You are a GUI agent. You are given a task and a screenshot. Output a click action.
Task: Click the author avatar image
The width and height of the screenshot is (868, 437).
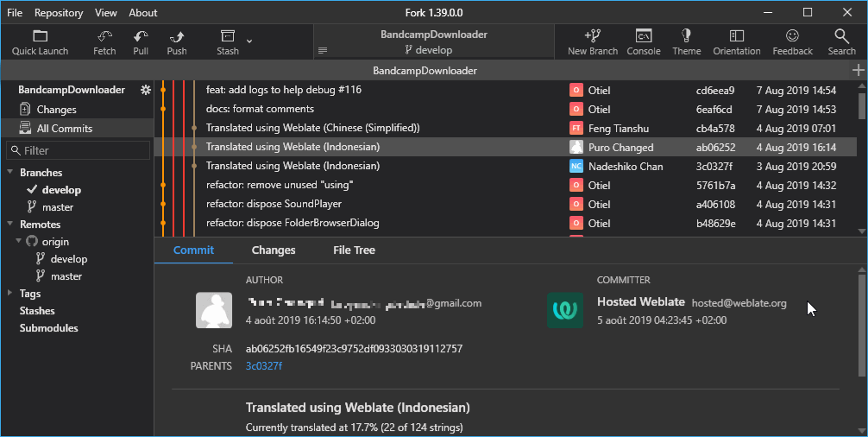[x=214, y=310]
